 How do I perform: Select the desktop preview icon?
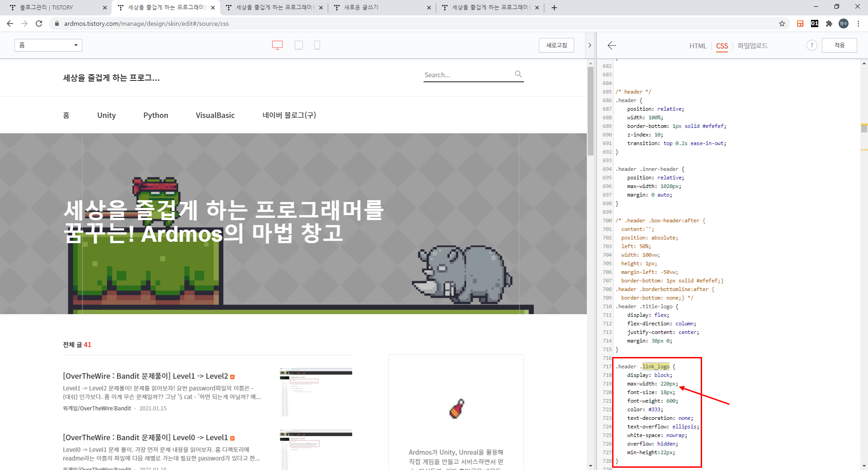pyautogui.click(x=277, y=45)
